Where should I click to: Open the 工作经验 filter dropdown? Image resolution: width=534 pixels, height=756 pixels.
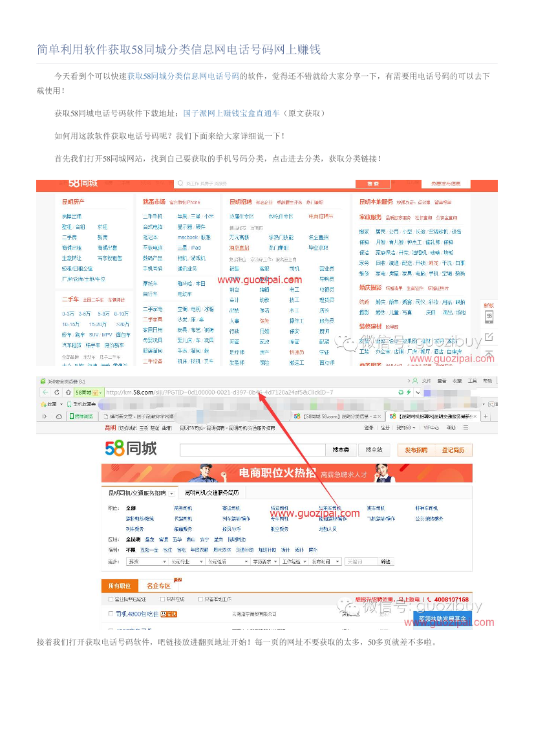pos(294,562)
